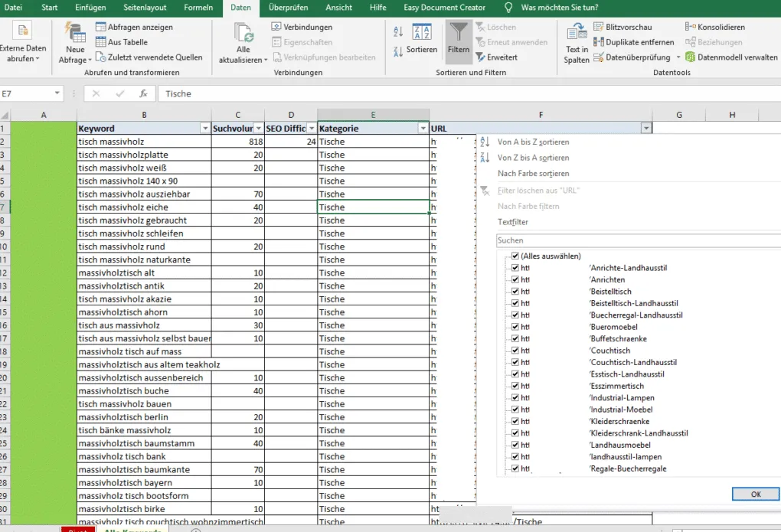The height and width of the screenshot is (532, 781).
Task: Expand the Name Box dropdown
Action: pyautogui.click(x=57, y=93)
